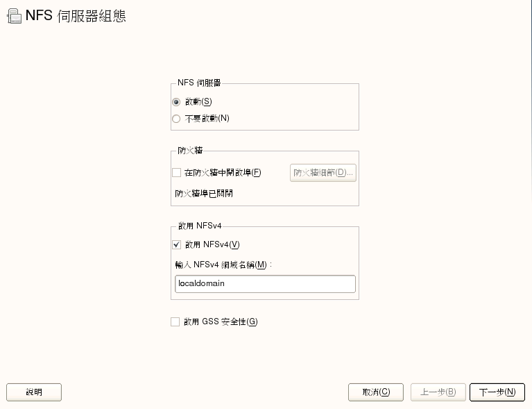Click the 啟用 GSS 安全性(G) label text
532x409 pixels.
click(x=221, y=322)
